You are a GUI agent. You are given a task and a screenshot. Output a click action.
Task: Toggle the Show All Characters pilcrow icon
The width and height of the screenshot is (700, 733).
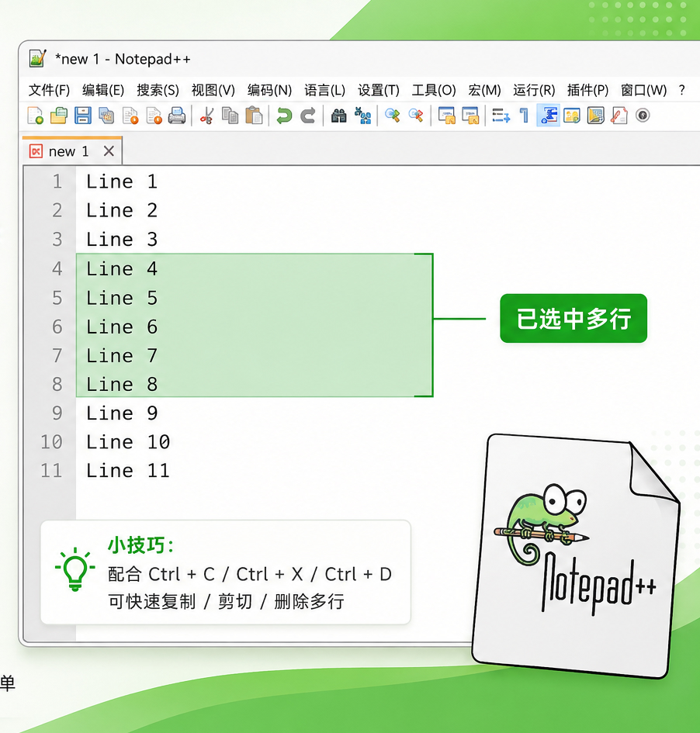[x=524, y=116]
